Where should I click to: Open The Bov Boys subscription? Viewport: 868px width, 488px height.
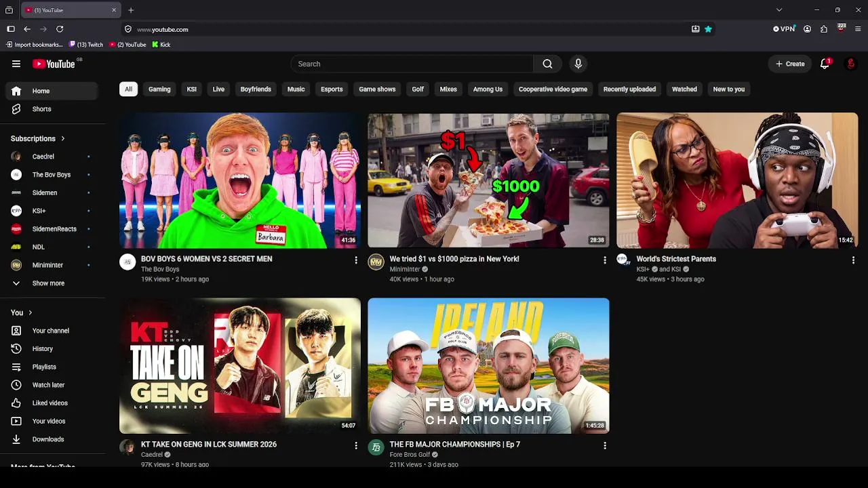pyautogui.click(x=53, y=175)
